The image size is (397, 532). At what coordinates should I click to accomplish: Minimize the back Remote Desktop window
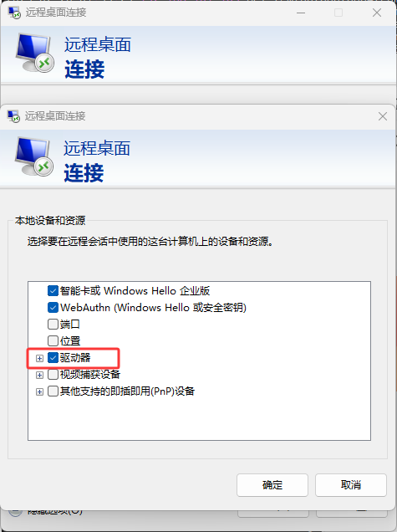(301, 13)
